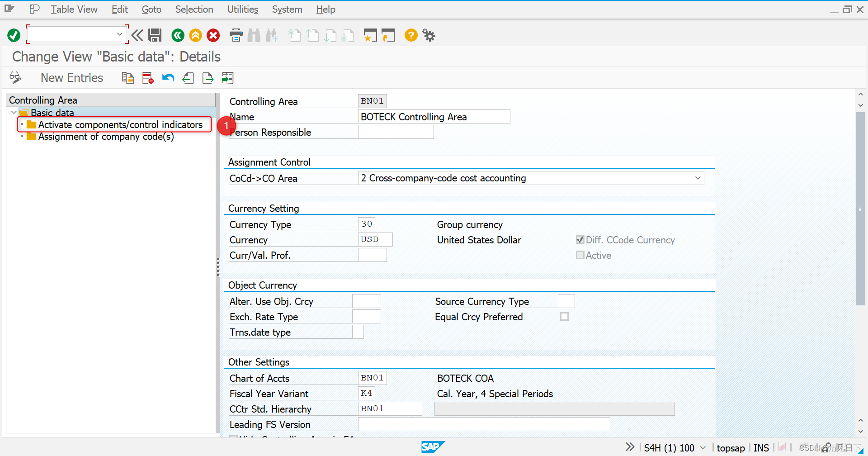Click the Print icon
Image resolution: width=868 pixels, height=456 pixels.
tap(236, 35)
